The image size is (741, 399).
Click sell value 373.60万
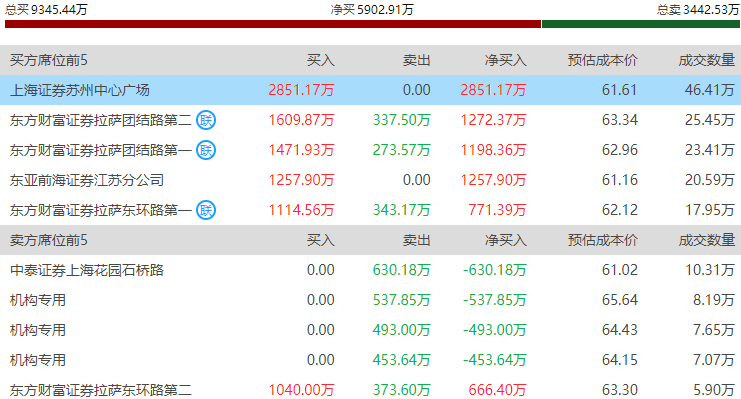[402, 390]
